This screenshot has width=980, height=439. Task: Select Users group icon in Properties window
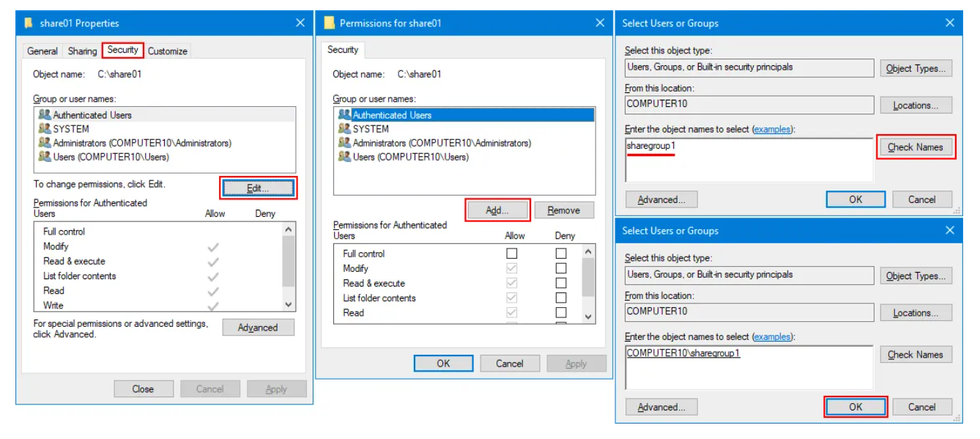(45, 157)
